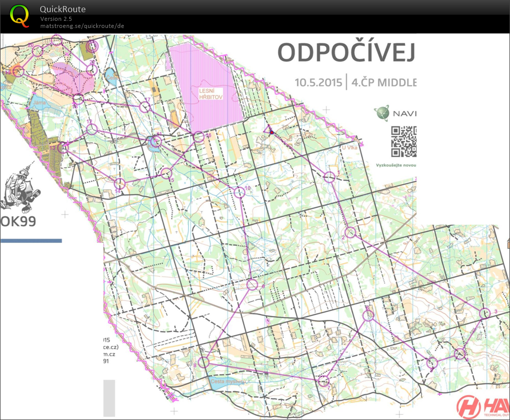Click control circle 10 on the map
The height and width of the screenshot is (420, 510).
click(x=239, y=192)
